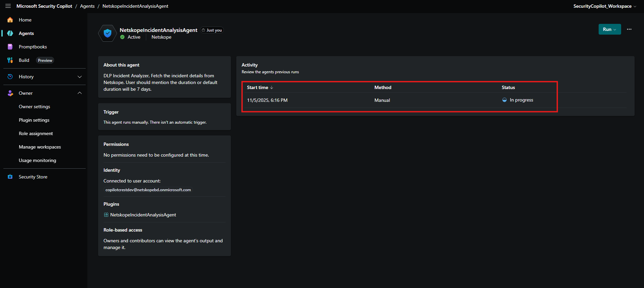Click the green Active status icon
Image resolution: width=644 pixels, height=288 pixels.
122,37
